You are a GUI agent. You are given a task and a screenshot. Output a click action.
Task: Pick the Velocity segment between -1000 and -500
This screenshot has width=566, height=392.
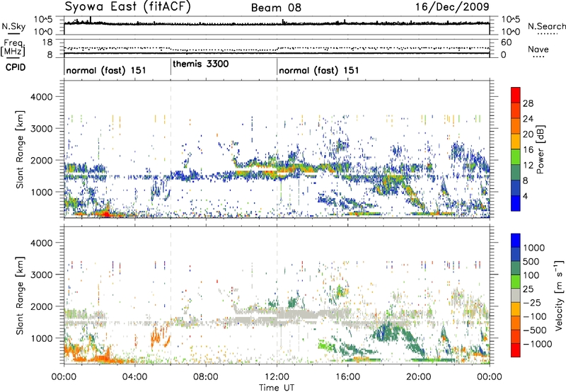(x=516, y=336)
